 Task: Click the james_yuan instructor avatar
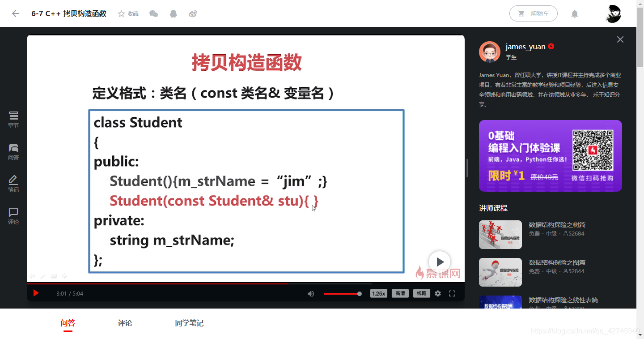(490, 52)
